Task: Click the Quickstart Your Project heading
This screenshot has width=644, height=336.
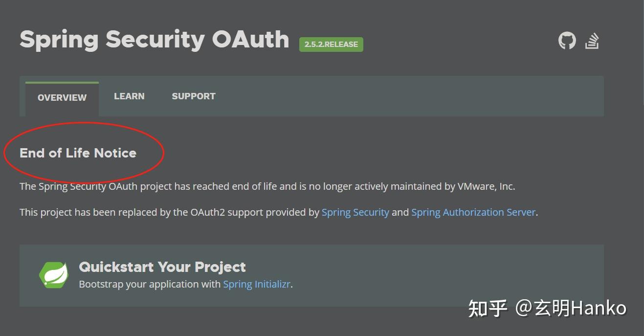Action: coord(162,267)
